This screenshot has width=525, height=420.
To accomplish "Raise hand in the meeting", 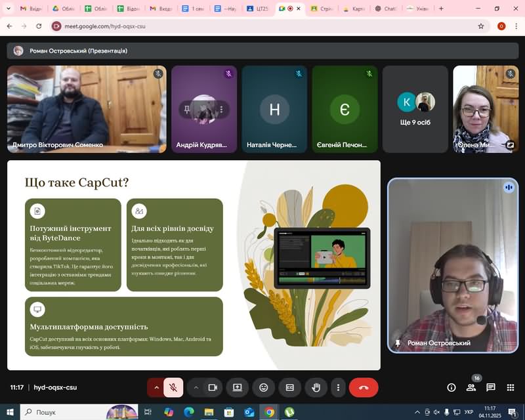I will [316, 387].
